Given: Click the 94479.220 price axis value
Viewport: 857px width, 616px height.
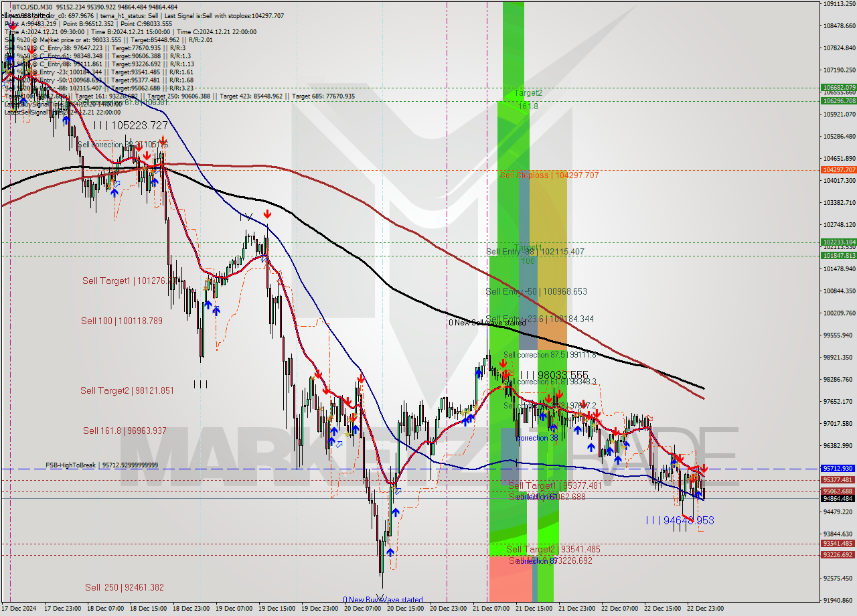Looking at the screenshot, I should coord(838,512).
